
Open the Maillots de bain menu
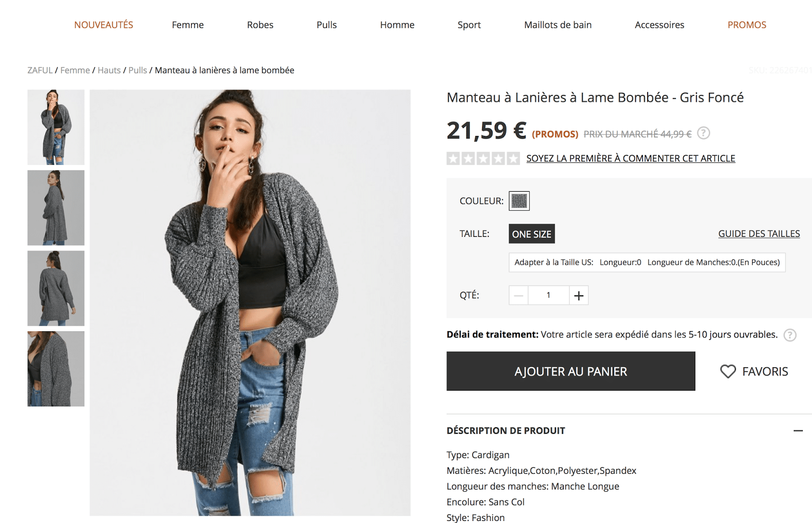558,25
